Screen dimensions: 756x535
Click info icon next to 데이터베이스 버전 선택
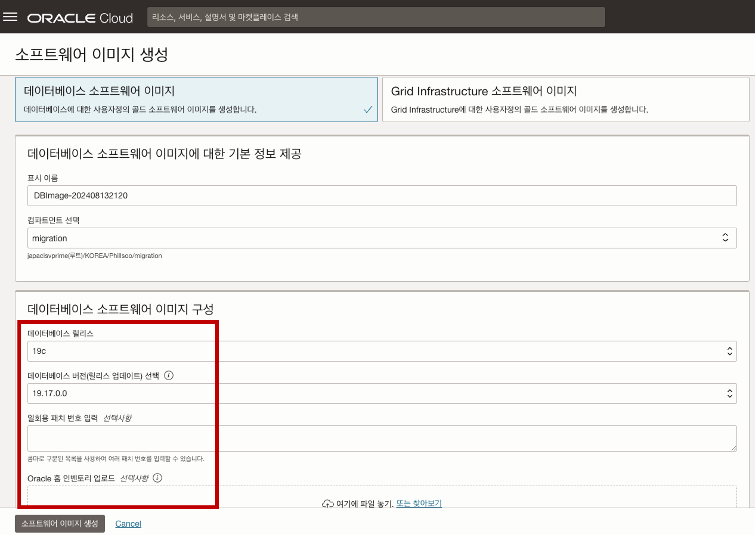coord(169,375)
